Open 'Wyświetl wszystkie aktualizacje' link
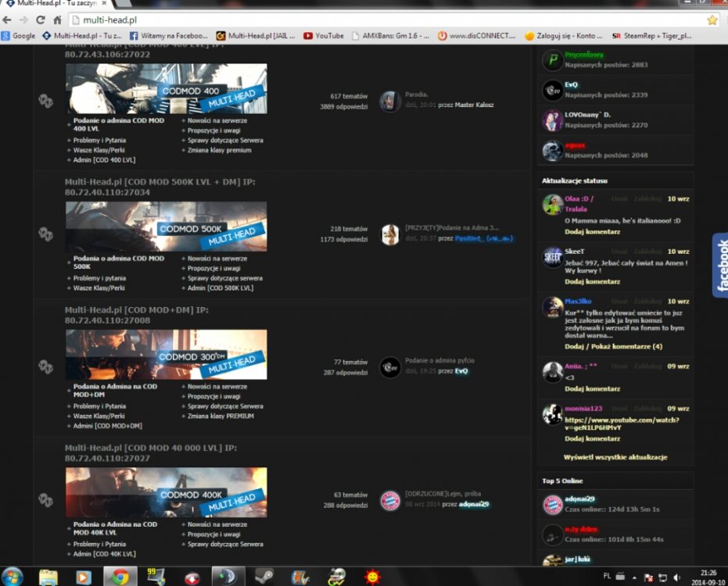This screenshot has height=586, width=728. coord(615,457)
